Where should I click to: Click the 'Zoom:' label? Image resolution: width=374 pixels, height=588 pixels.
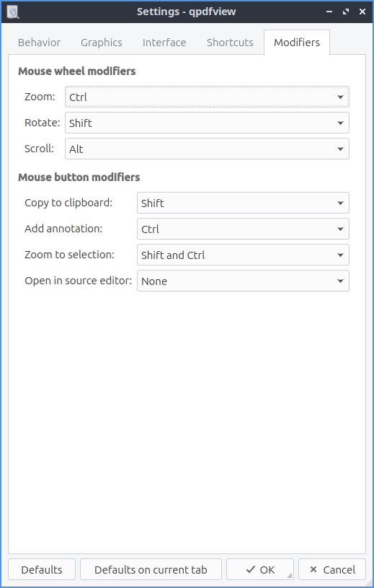pyautogui.click(x=40, y=97)
